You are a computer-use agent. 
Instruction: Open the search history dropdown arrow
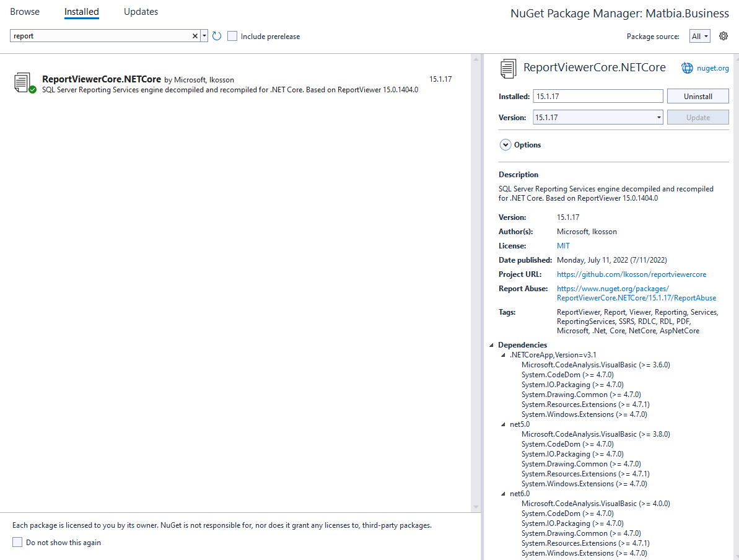(204, 36)
